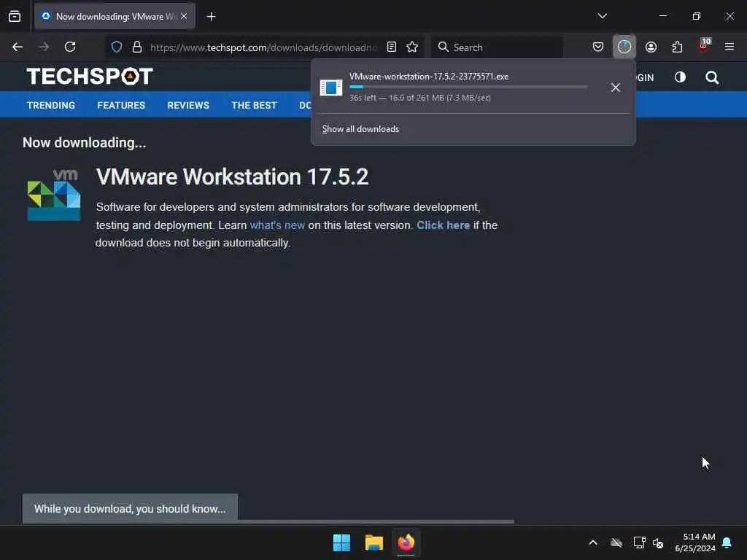Click the 'Click here' manual download link
747x560 pixels.
pos(443,225)
